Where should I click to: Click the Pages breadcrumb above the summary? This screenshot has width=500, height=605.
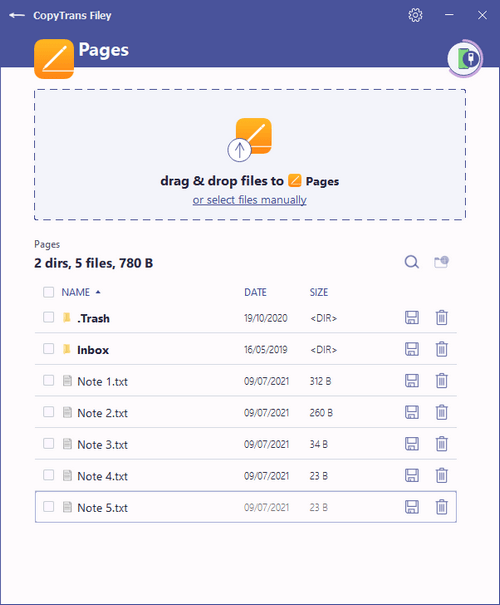click(x=47, y=245)
